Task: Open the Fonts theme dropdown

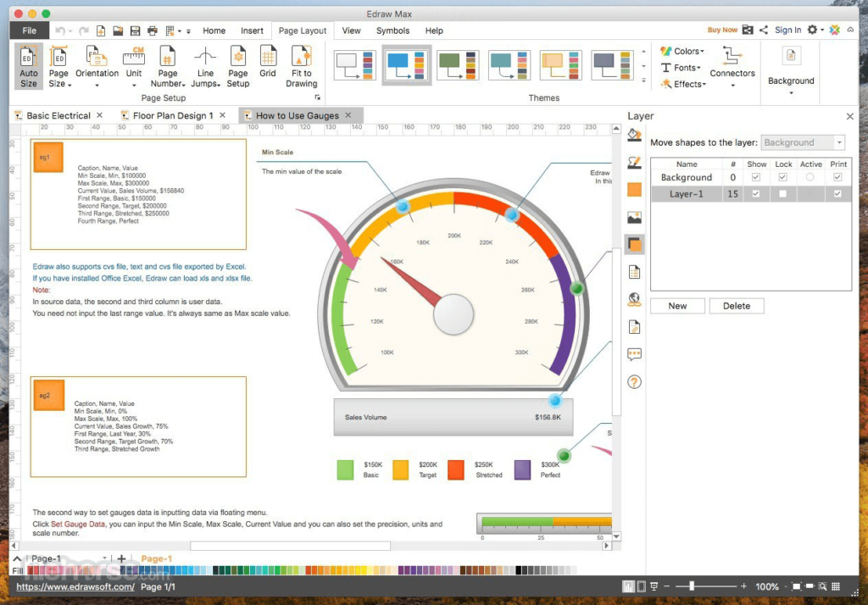Action: (681, 68)
